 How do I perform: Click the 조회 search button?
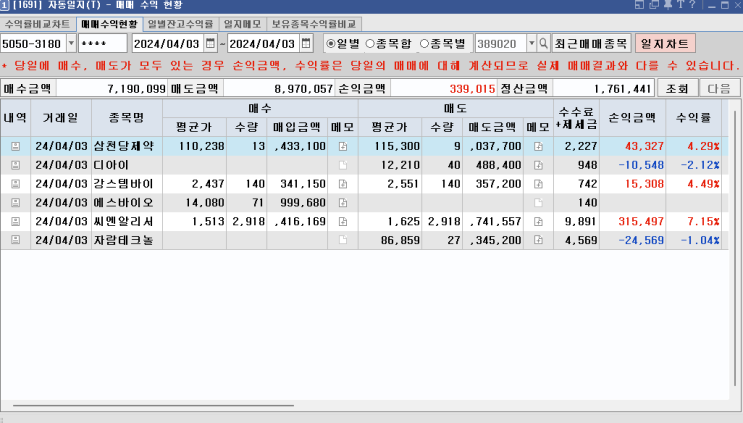coord(677,89)
